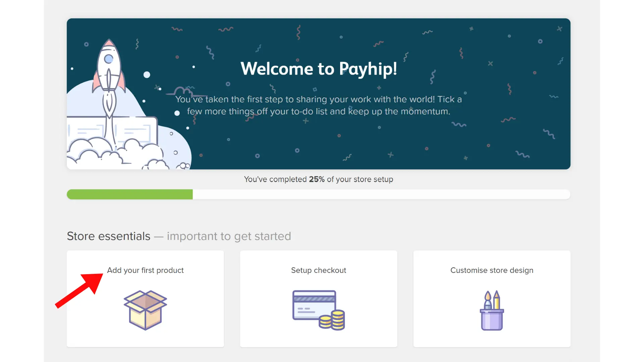Click the "of your store setup" text
The width and height of the screenshot is (644, 362).
pos(360,179)
